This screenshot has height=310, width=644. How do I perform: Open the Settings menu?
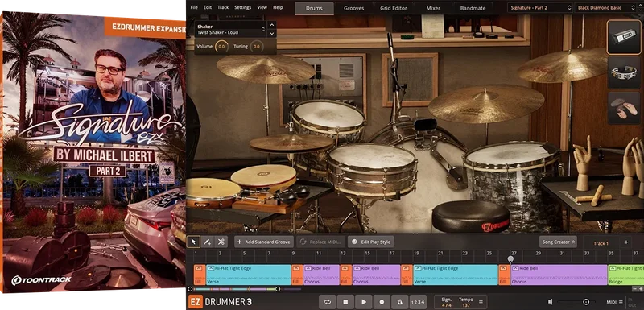click(243, 7)
